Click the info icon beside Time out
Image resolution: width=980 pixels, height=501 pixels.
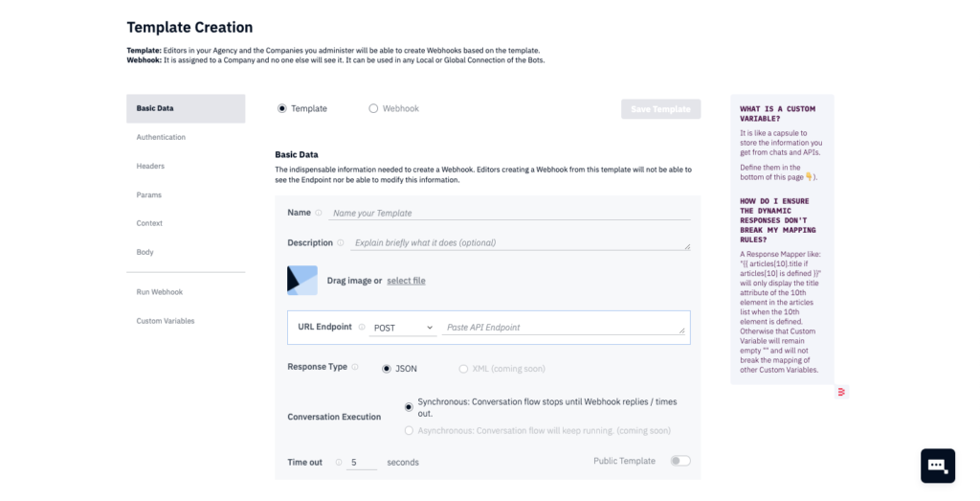click(x=338, y=463)
